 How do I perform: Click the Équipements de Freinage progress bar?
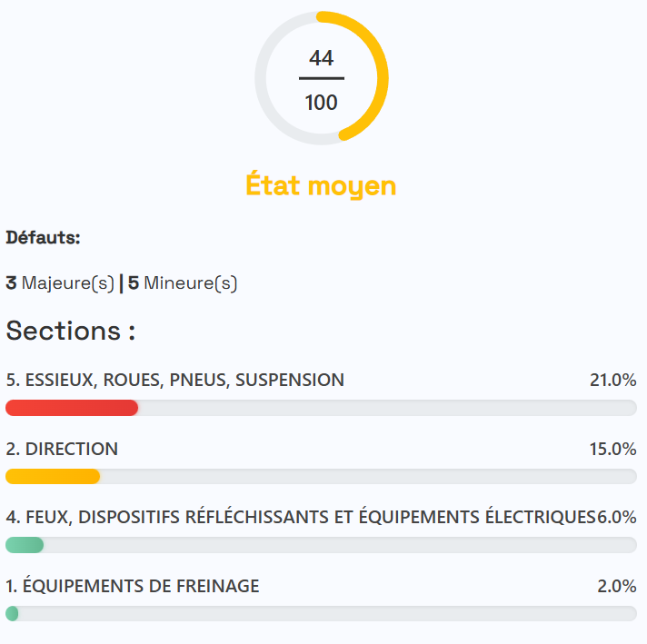pos(12,614)
